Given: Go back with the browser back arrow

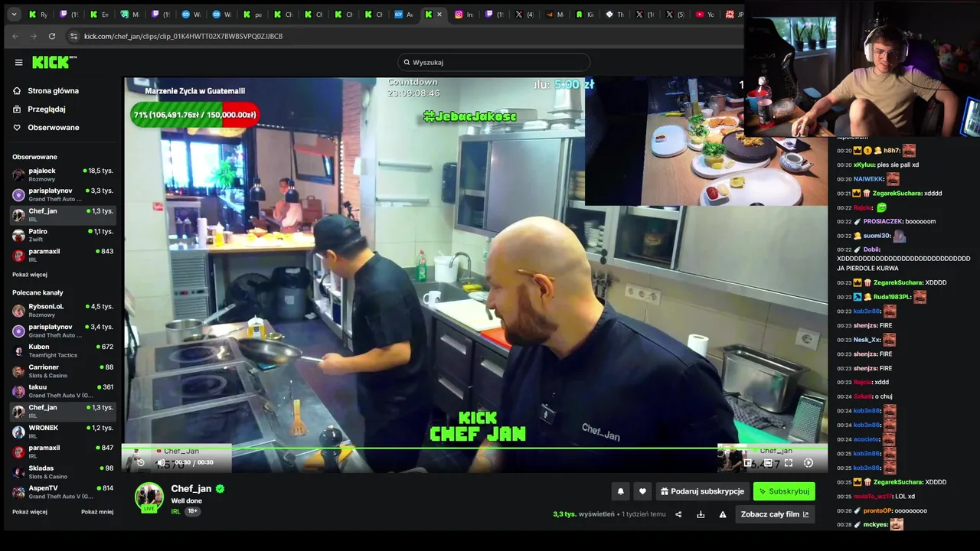Looking at the screenshot, I should [15, 36].
